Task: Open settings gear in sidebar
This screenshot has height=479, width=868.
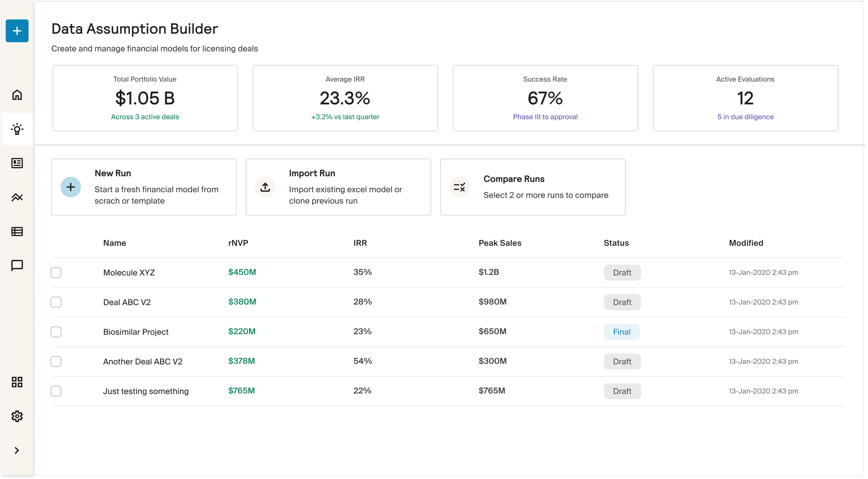Action: pos(17,416)
